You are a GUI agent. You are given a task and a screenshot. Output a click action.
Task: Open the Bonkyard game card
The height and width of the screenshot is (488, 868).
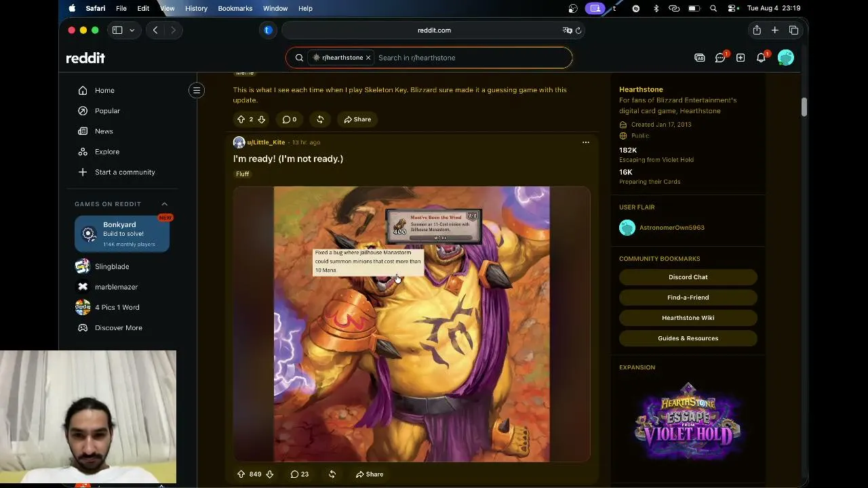pos(122,234)
